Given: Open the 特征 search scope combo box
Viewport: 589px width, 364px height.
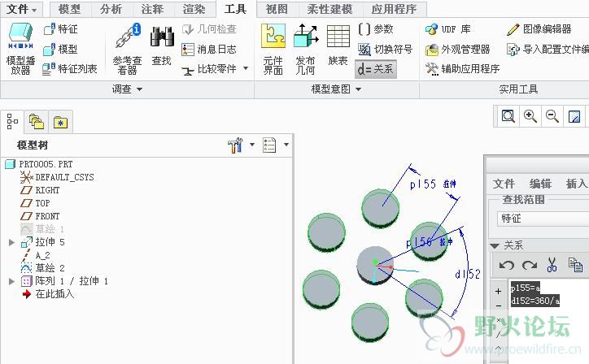Looking at the screenshot, I should [x=543, y=219].
